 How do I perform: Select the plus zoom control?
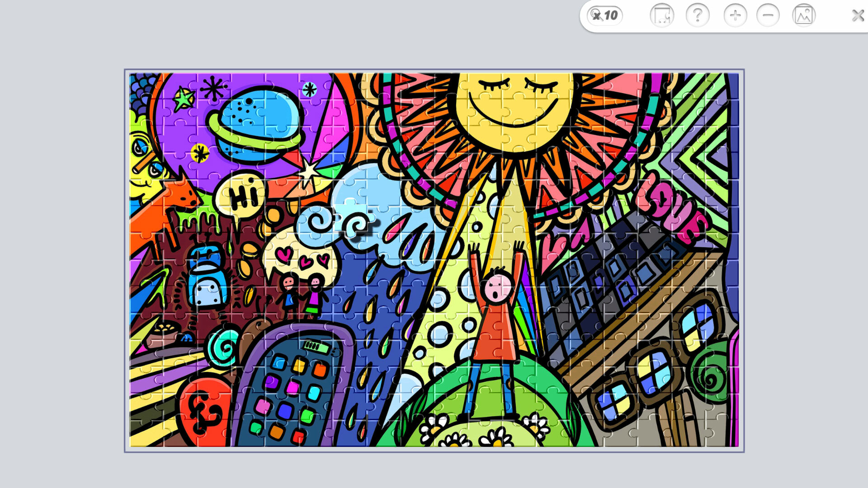pos(734,16)
